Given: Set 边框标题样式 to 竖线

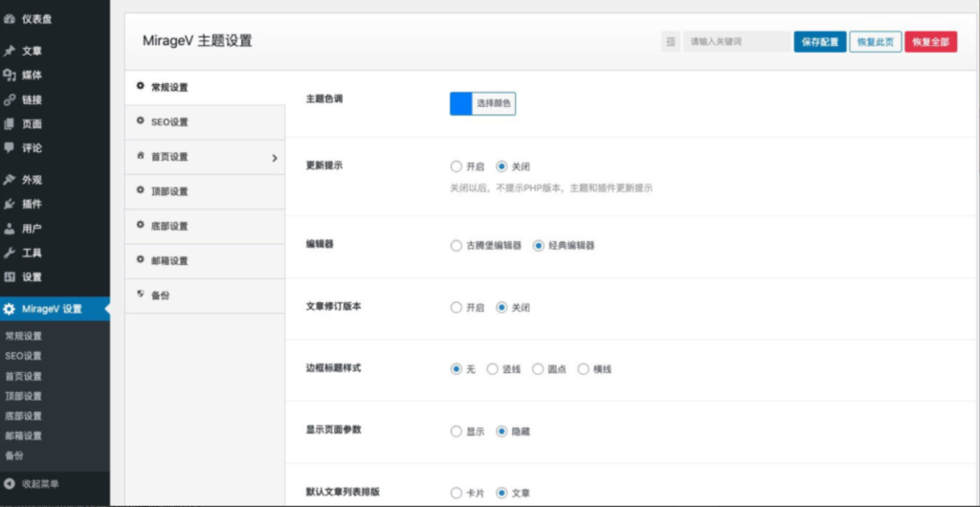Looking at the screenshot, I should (x=493, y=369).
